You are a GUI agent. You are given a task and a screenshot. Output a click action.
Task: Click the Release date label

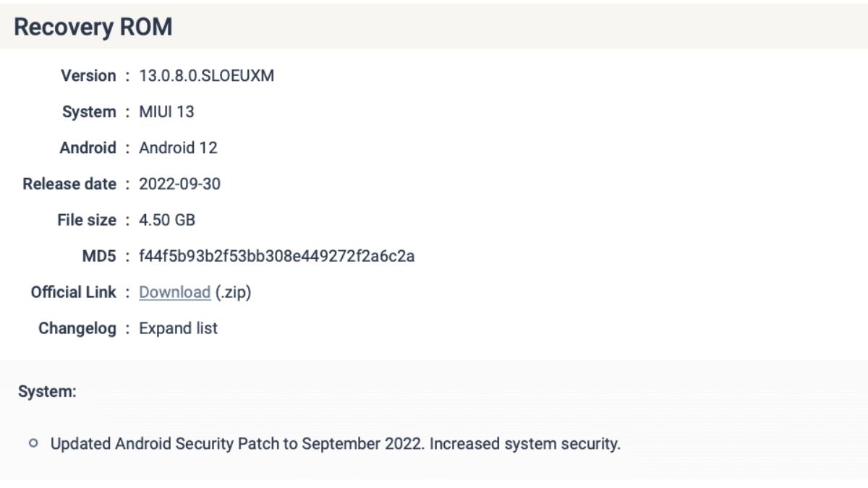tap(69, 184)
